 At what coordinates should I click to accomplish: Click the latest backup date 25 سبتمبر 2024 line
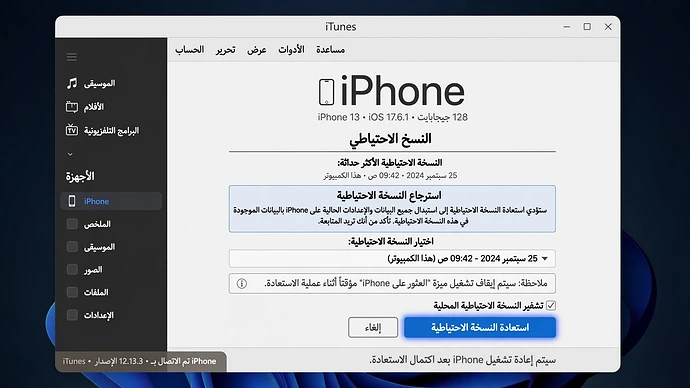tap(390, 176)
